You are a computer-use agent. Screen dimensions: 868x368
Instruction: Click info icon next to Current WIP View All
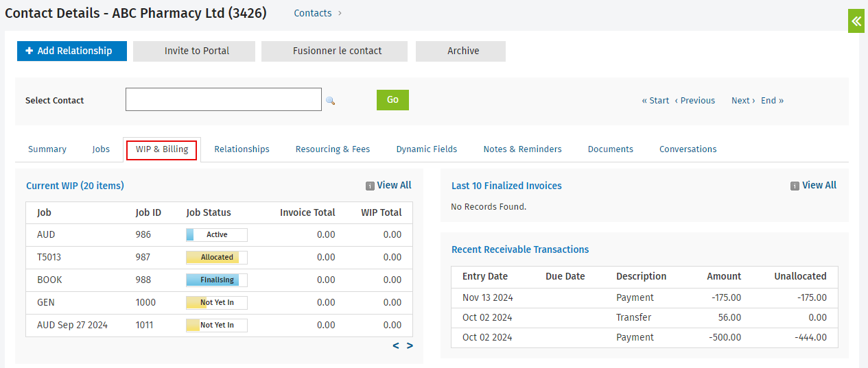370,186
